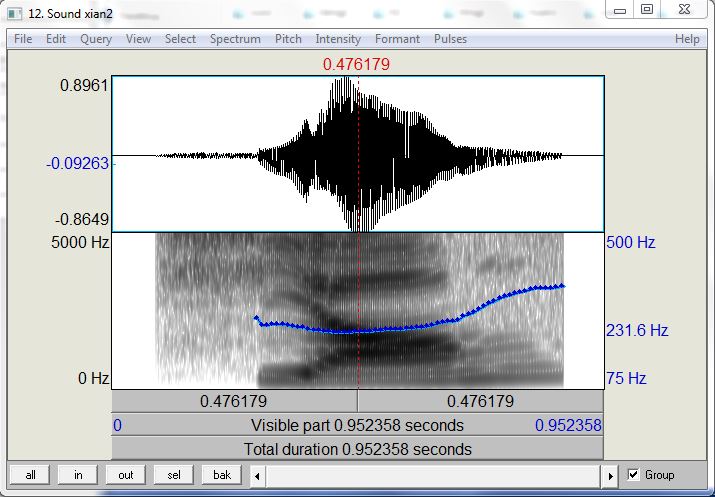Click the 'out' zoom button
Screen dimensions: 715x497
pos(126,475)
